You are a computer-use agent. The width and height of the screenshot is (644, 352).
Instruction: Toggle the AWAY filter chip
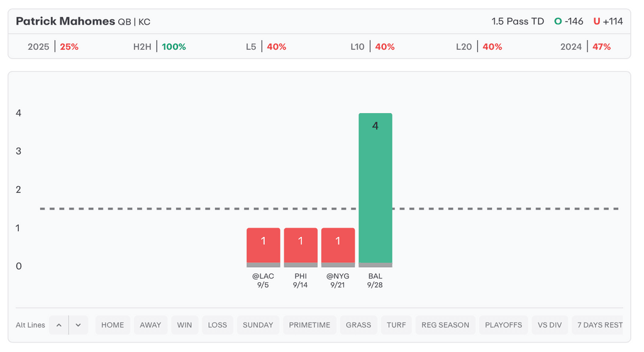[150, 325]
